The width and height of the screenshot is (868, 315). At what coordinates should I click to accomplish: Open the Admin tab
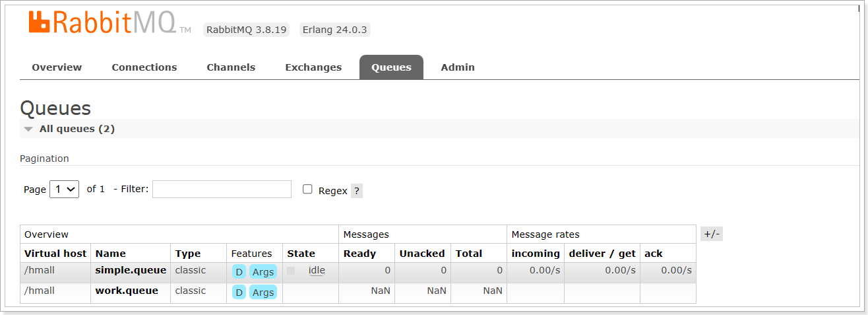click(458, 67)
